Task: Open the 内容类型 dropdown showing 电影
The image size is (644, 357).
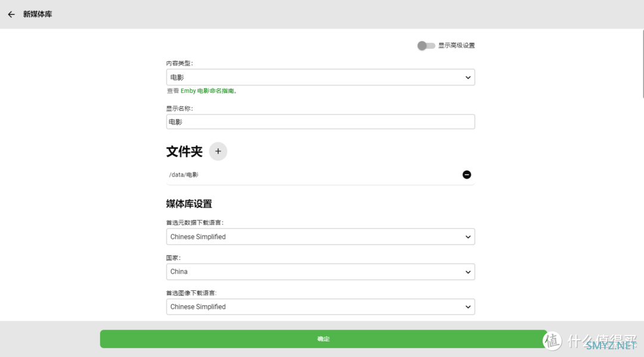Action: [316, 77]
